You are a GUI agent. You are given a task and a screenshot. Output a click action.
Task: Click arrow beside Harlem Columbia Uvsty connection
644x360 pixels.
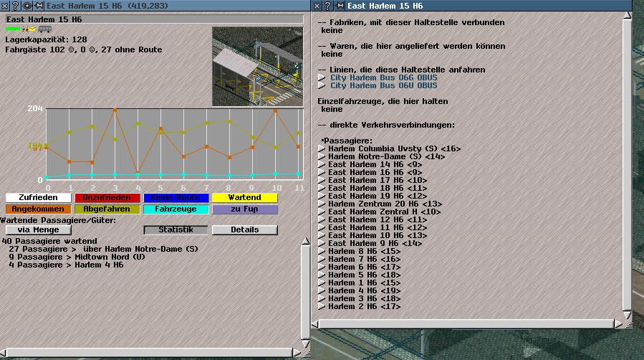point(322,148)
